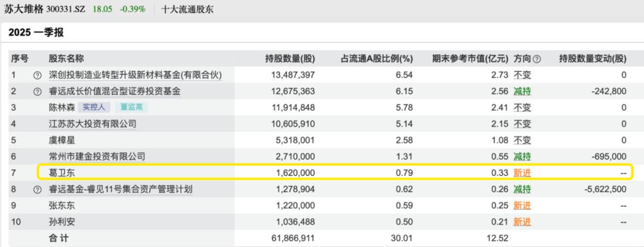The width and height of the screenshot is (644, 247).
Task: Click the 持股数量变动(股) column header
Action: [x=593, y=59]
